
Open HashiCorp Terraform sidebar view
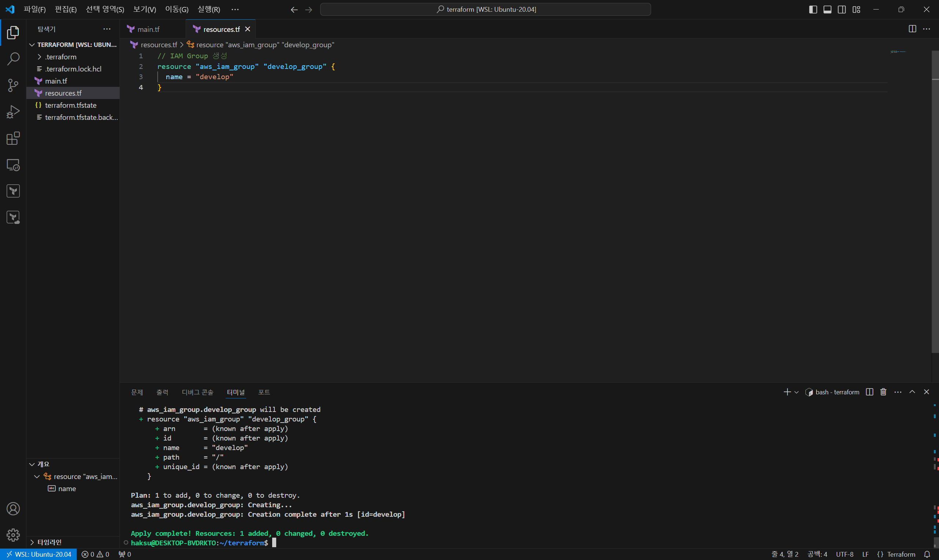(13, 191)
